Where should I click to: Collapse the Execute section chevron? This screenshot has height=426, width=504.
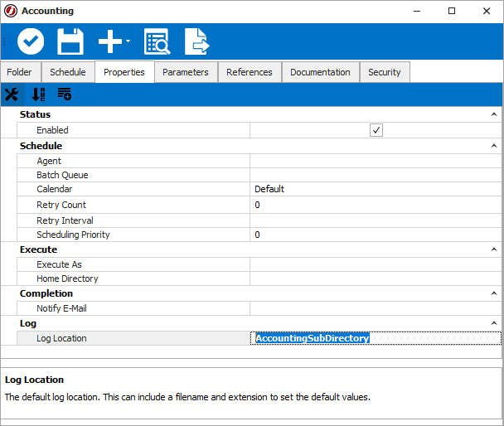[x=494, y=249]
